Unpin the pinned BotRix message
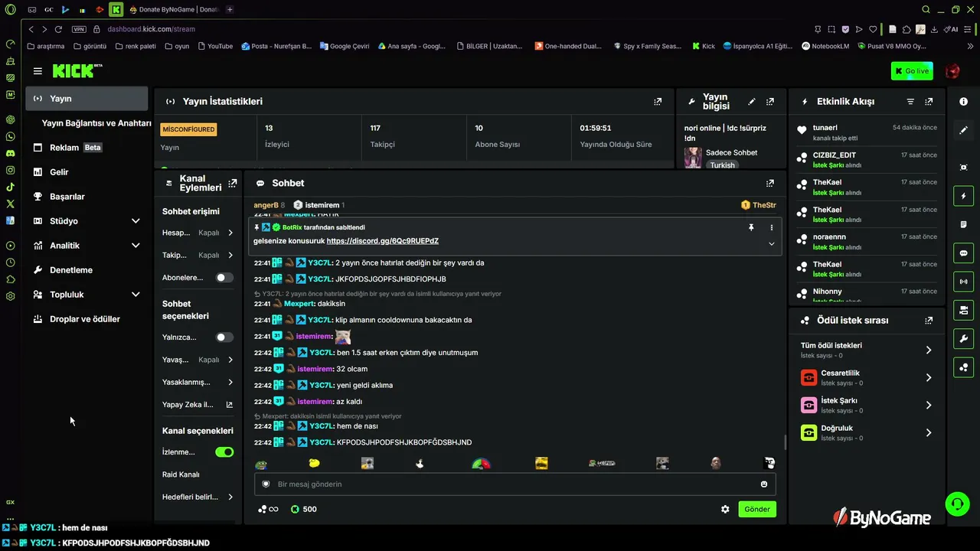 [751, 227]
